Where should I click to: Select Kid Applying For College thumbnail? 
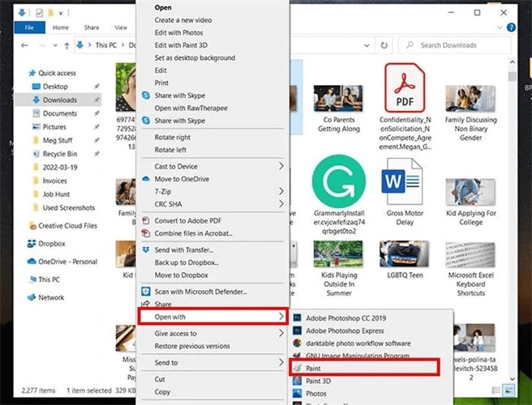(470, 192)
